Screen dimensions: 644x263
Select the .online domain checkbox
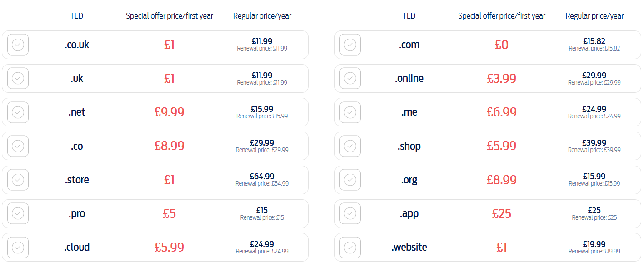click(350, 78)
